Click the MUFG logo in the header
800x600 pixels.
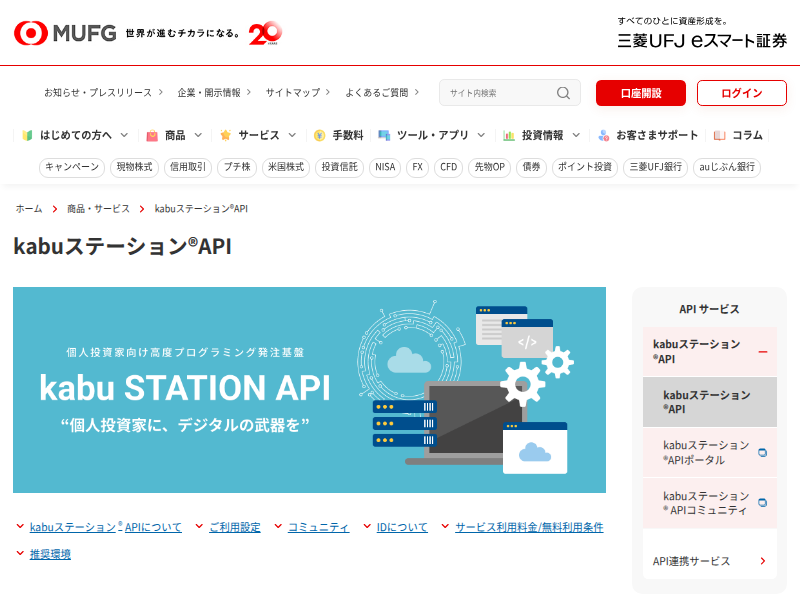tap(62, 31)
